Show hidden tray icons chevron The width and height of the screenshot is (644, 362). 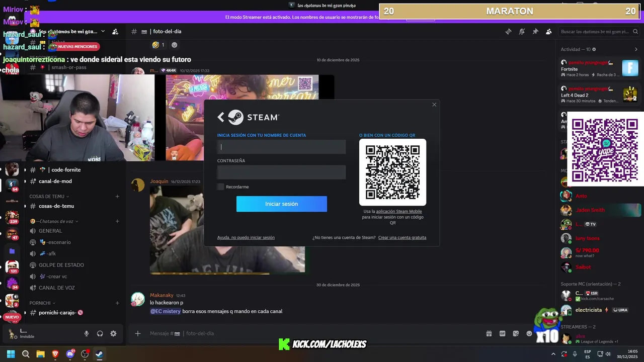pyautogui.click(x=553, y=354)
